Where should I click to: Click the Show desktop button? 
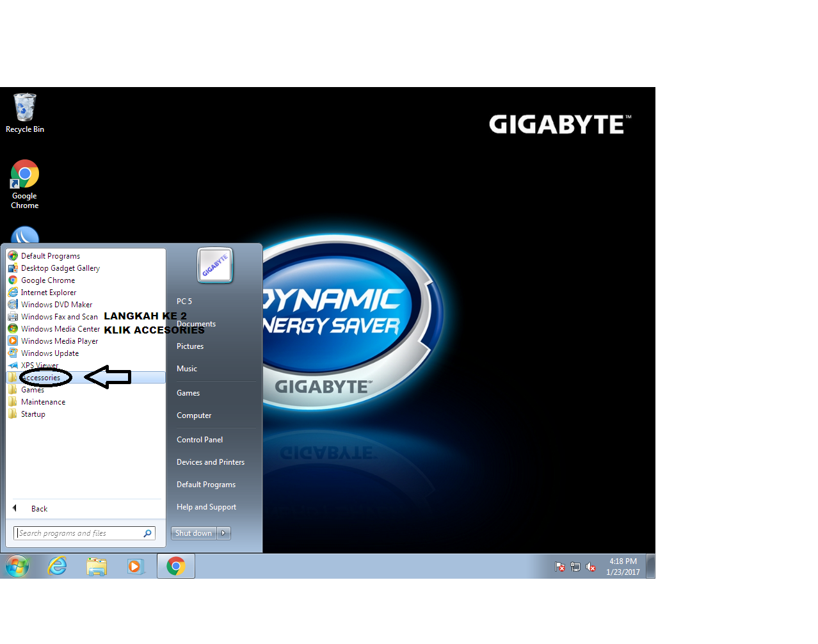(650, 567)
